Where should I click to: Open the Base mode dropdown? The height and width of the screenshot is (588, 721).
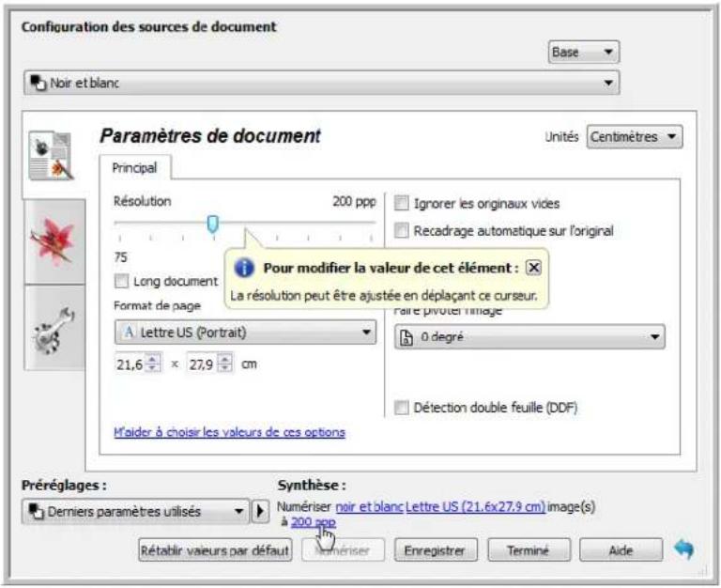click(x=584, y=52)
